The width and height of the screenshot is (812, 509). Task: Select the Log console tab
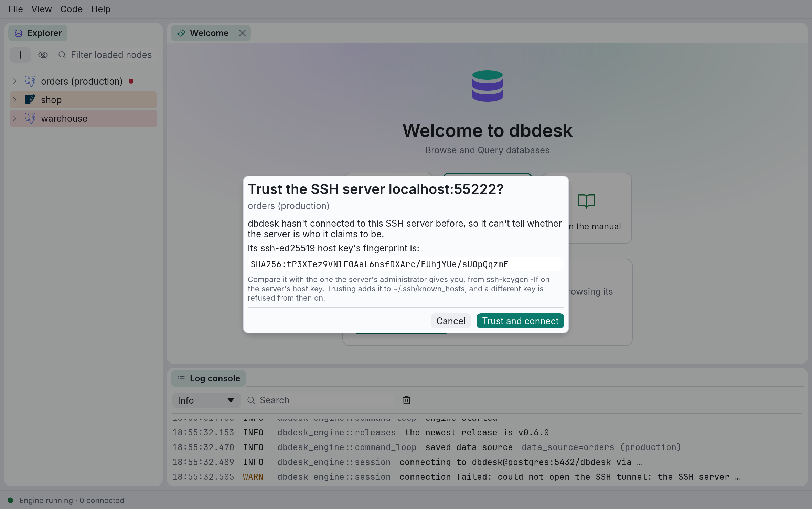point(209,378)
